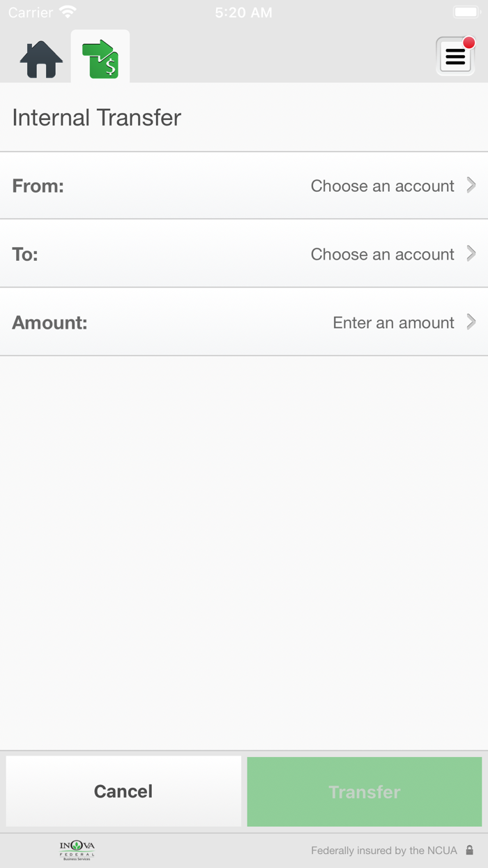This screenshot has width=488, height=868.
Task: Tap the 'From:' label
Action: coord(38,186)
